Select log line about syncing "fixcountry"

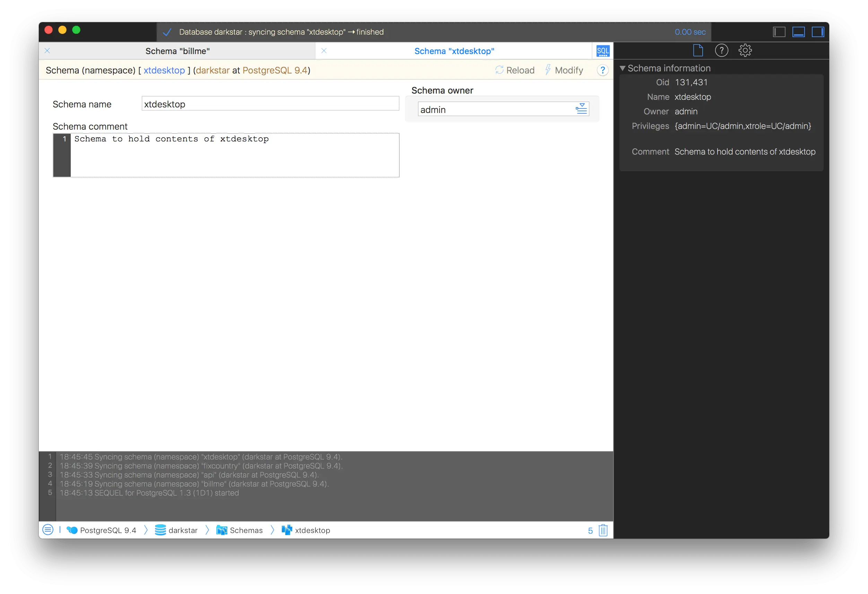[x=201, y=465]
